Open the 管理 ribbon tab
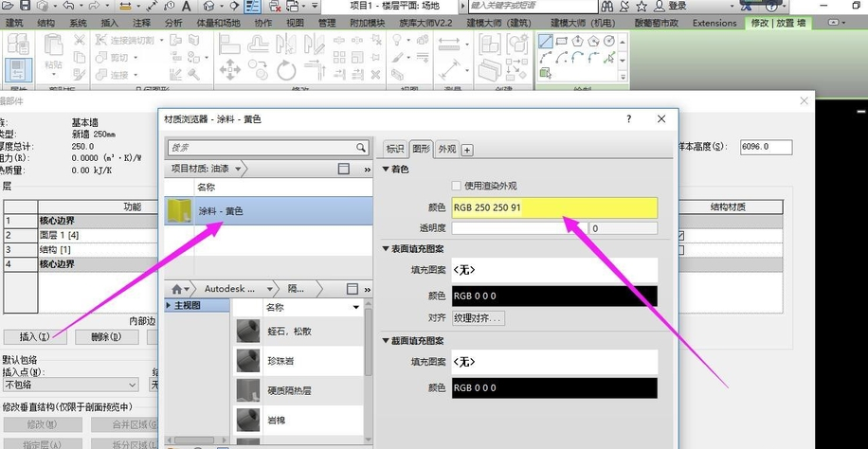 point(327,23)
